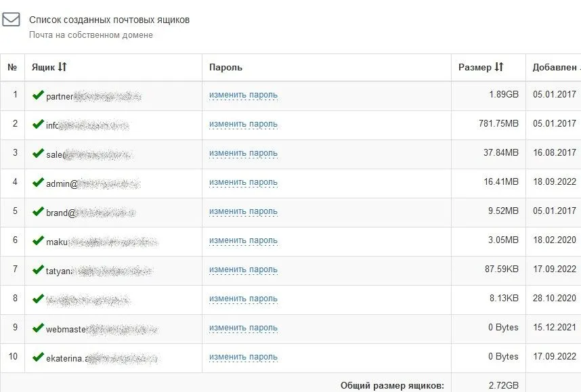Sort by Ящик column arrows
This screenshot has height=392, width=581.
tap(62, 67)
